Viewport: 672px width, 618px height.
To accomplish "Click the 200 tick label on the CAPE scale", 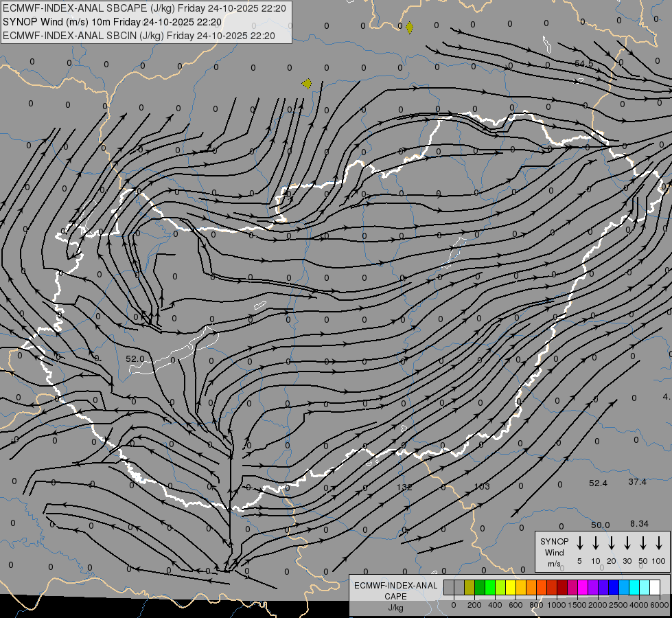I will pyautogui.click(x=474, y=605).
